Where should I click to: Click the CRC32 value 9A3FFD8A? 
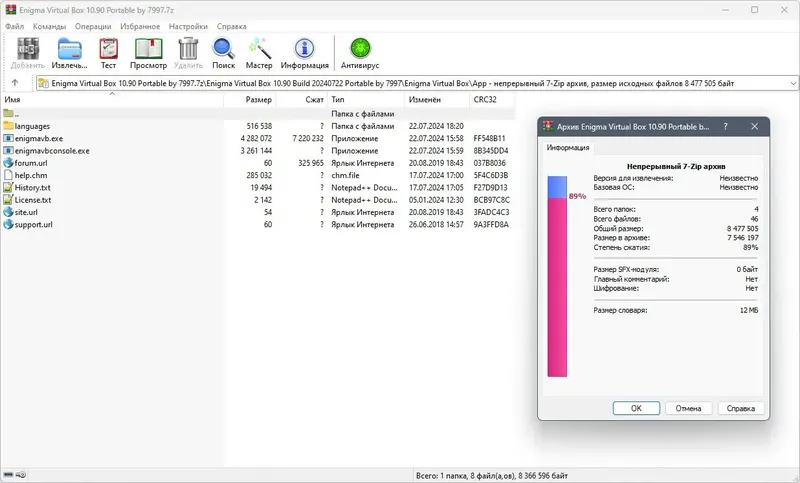pos(491,224)
